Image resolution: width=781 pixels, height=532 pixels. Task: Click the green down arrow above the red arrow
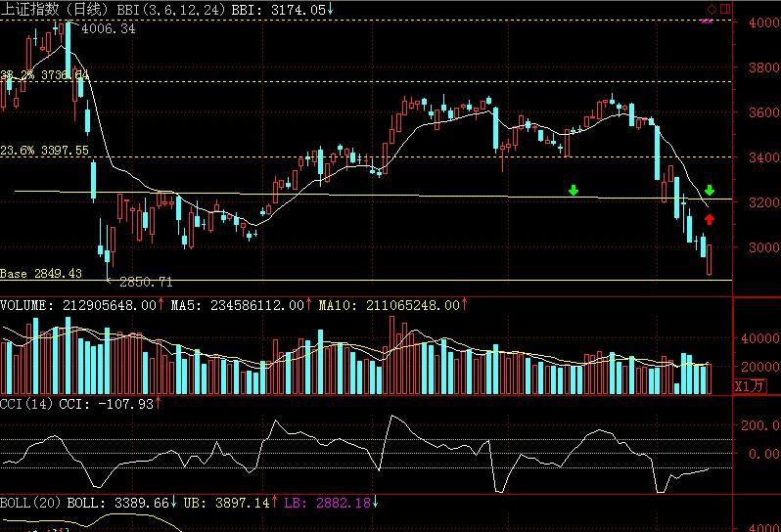pos(710,190)
